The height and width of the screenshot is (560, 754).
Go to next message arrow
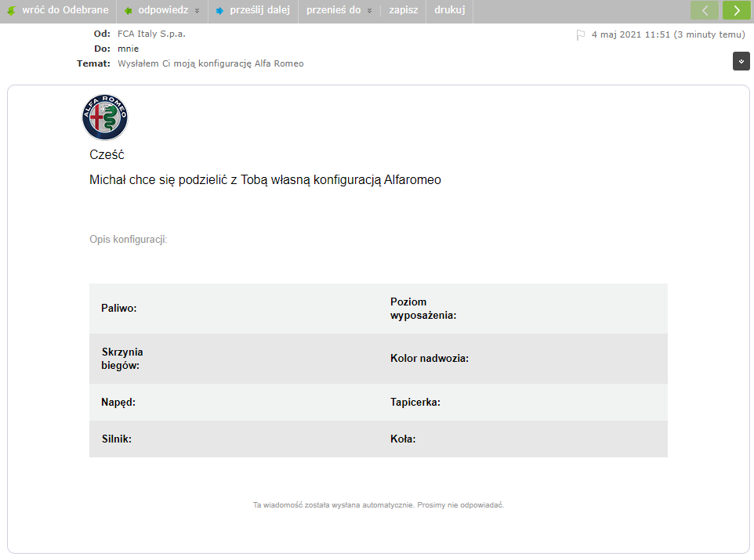[x=737, y=10]
